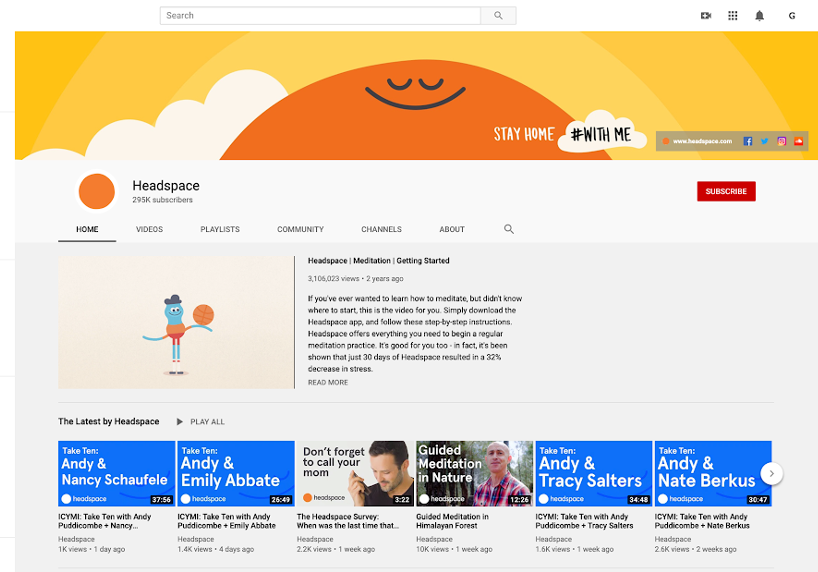Open Andy & Emily Abbate thumbnail
Viewport: 818px width, 572px height.
pyautogui.click(x=236, y=473)
